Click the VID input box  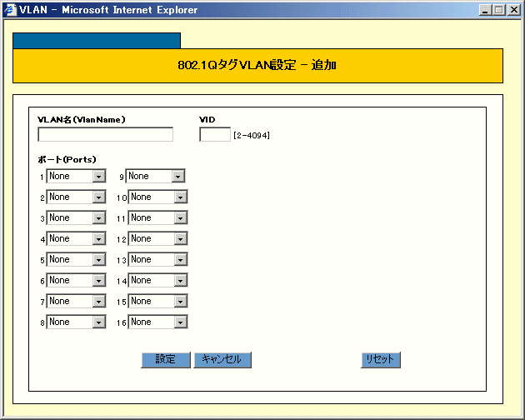215,135
